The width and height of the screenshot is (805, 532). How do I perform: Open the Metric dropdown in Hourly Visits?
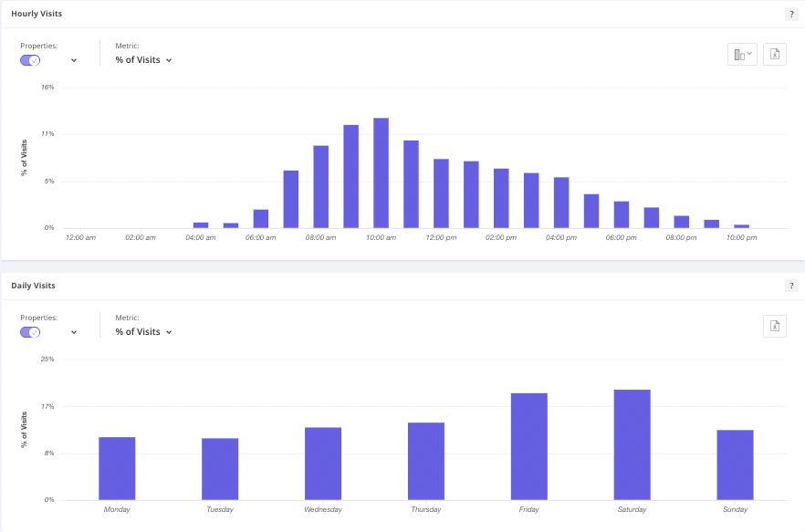[142, 59]
